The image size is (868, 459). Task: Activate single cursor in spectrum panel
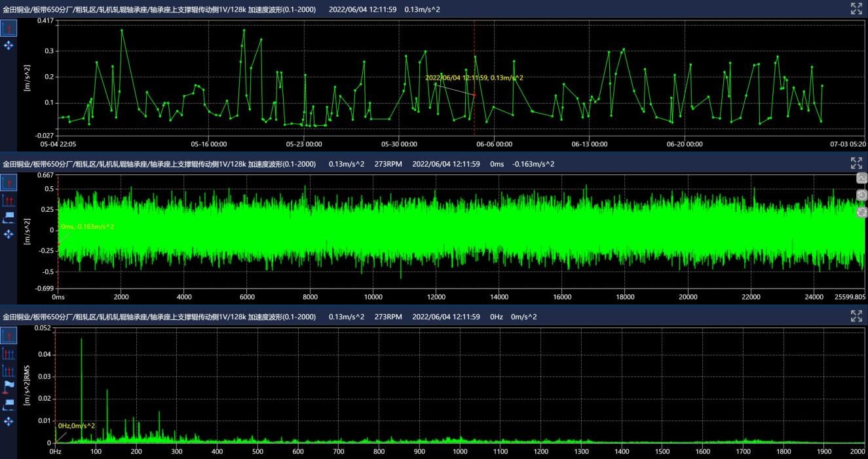pyautogui.click(x=9, y=336)
